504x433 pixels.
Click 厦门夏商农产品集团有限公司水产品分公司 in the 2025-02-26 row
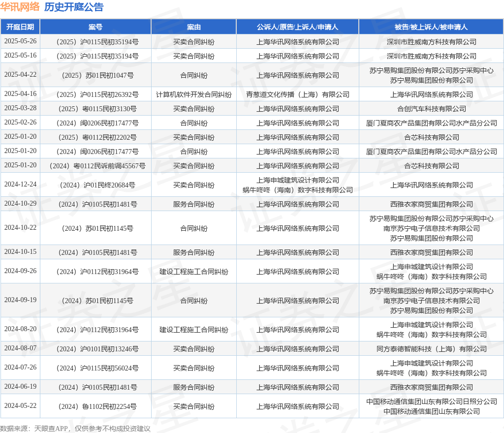(x=431, y=124)
